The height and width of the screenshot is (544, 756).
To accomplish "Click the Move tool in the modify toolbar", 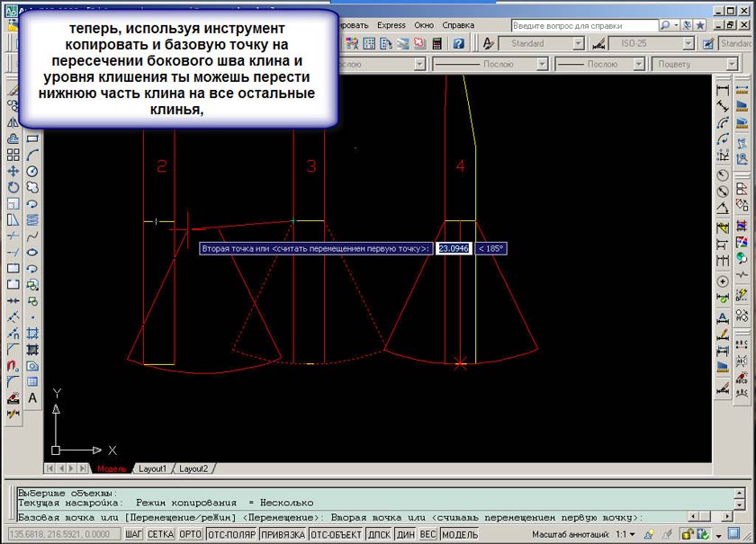I will click(x=13, y=171).
